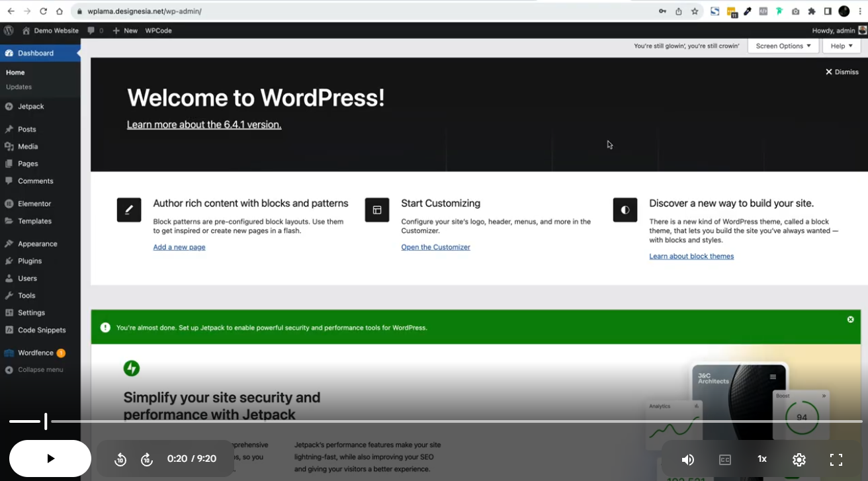This screenshot has width=868, height=481.
Task: Click the half-circle block theme icon
Action: point(625,210)
